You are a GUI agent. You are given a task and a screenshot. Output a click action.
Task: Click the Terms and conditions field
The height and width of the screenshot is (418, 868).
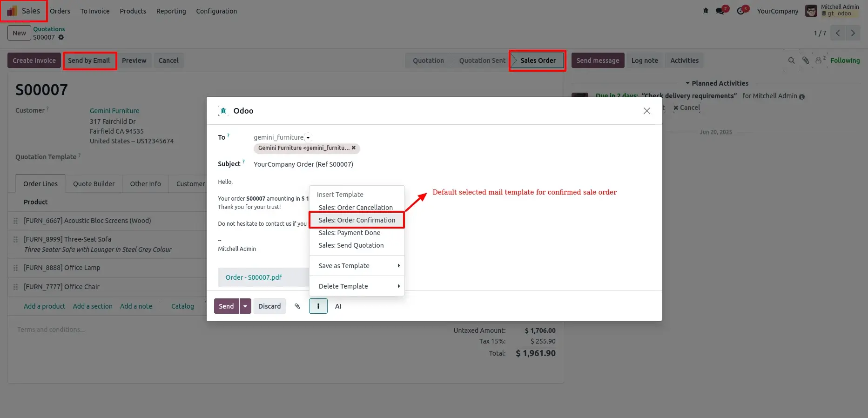click(51, 330)
